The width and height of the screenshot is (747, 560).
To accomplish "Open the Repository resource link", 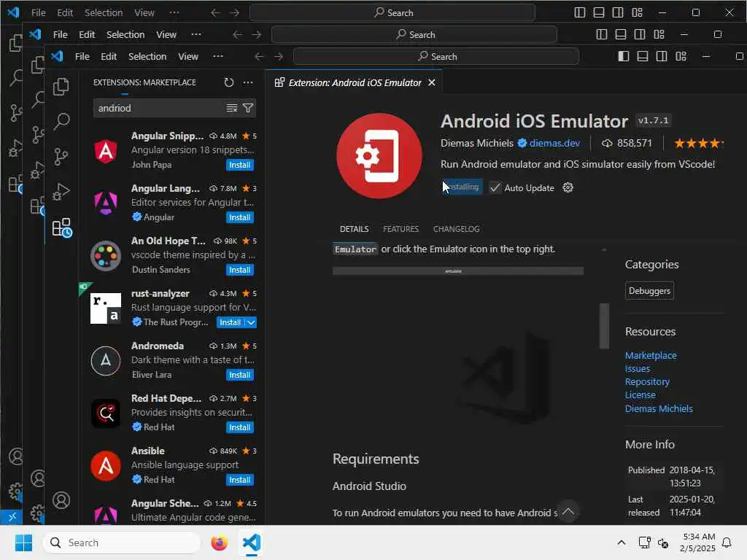I will 647,382.
